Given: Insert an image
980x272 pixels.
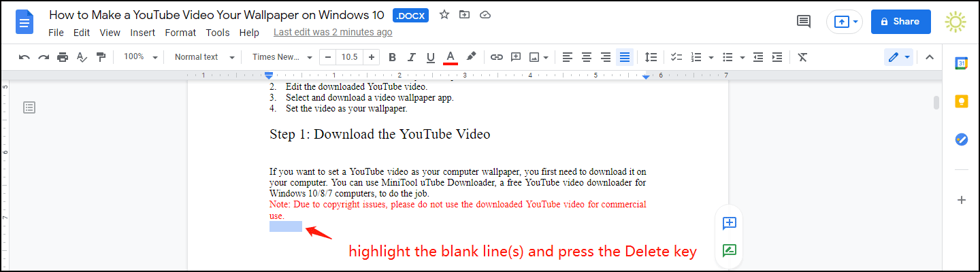Looking at the screenshot, I should click(535, 57).
